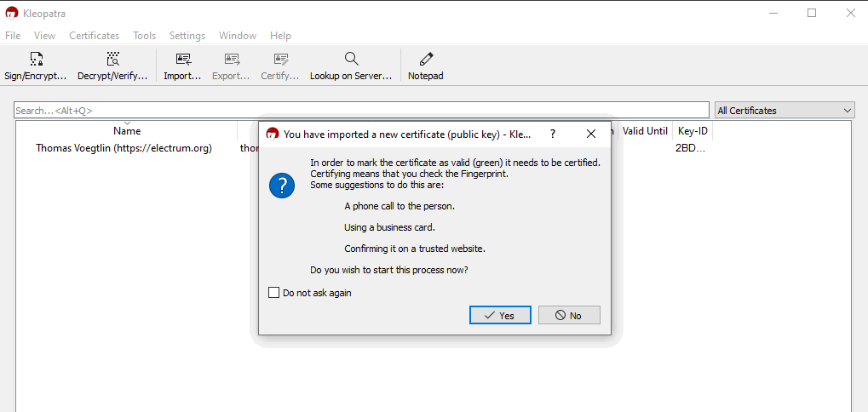Sort by the Name column header
868x412 pixels.
click(x=127, y=131)
